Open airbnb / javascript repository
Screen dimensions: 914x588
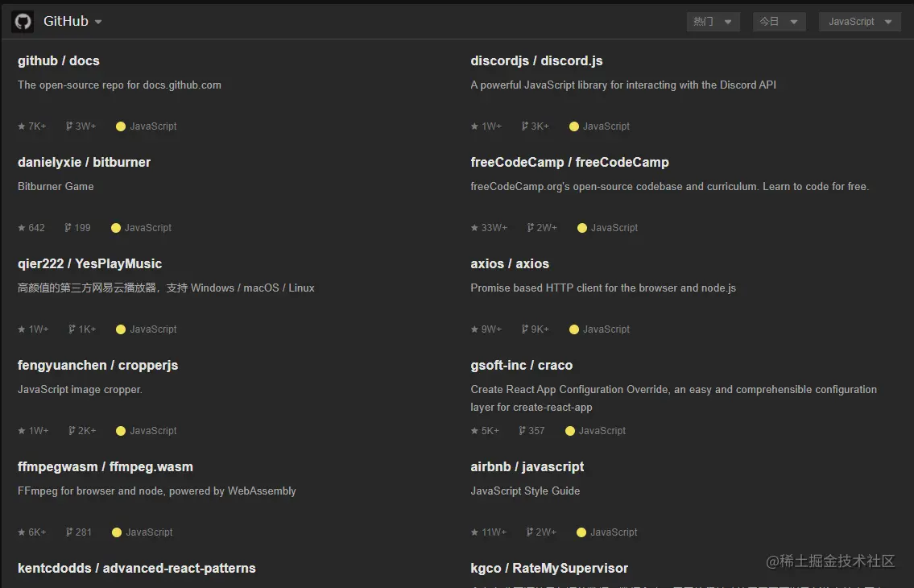tap(527, 466)
